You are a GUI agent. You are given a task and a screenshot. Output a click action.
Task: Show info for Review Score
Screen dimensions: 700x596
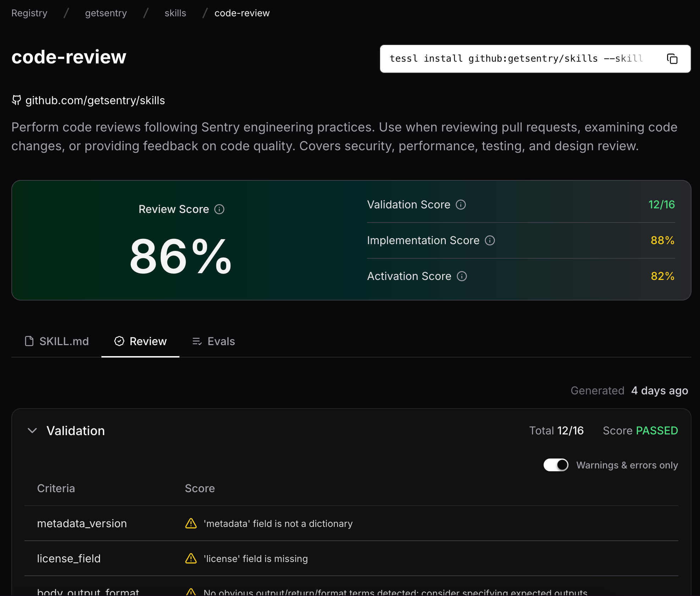(x=219, y=209)
